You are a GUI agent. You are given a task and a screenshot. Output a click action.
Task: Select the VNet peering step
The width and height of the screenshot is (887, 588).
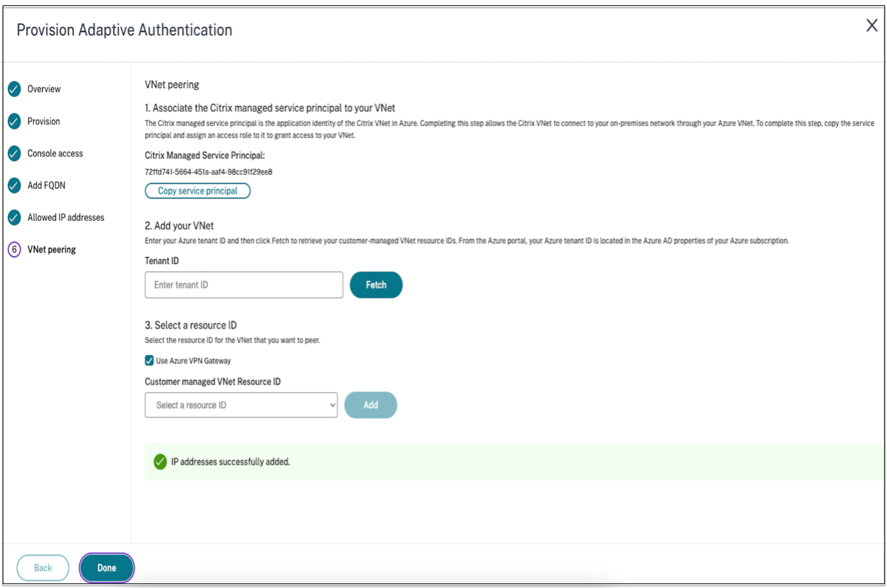pos(51,250)
